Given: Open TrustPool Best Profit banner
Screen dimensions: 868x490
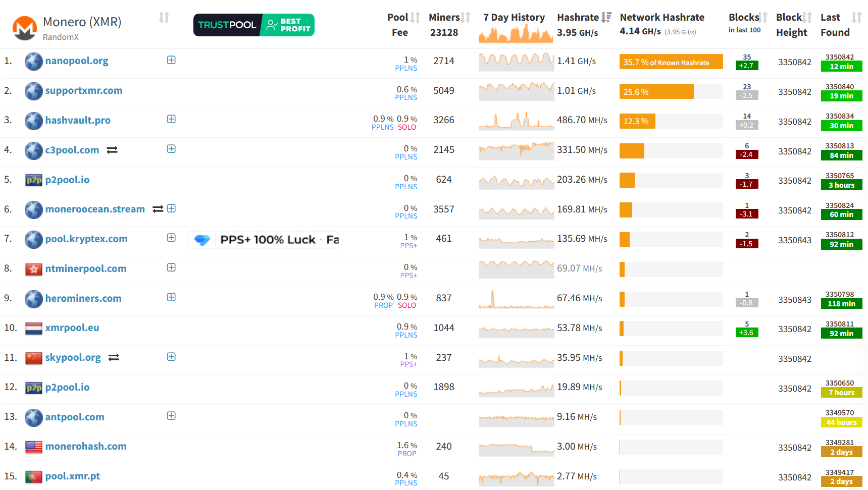Looking at the screenshot, I should click(254, 25).
